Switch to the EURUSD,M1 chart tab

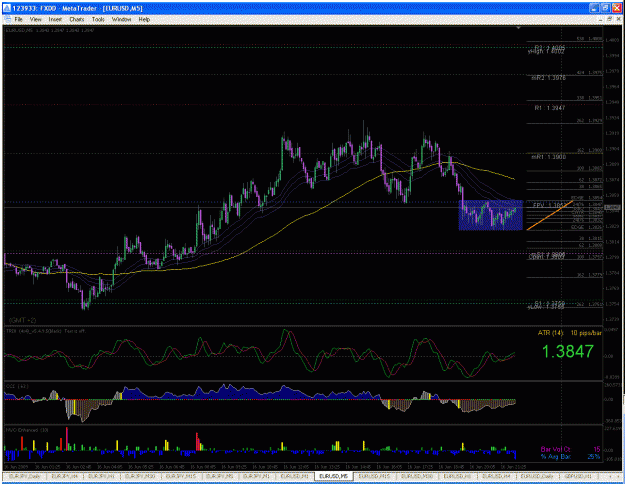coord(295,476)
